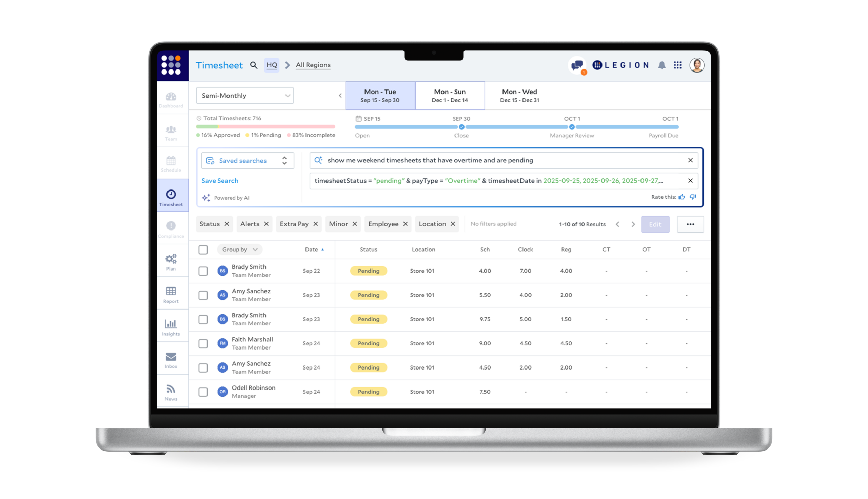Open the Group by dropdown
Screen dimensions: 868x499
click(x=239, y=249)
